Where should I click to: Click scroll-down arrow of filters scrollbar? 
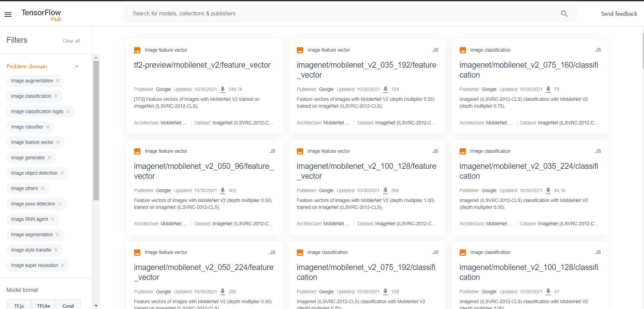point(96,306)
